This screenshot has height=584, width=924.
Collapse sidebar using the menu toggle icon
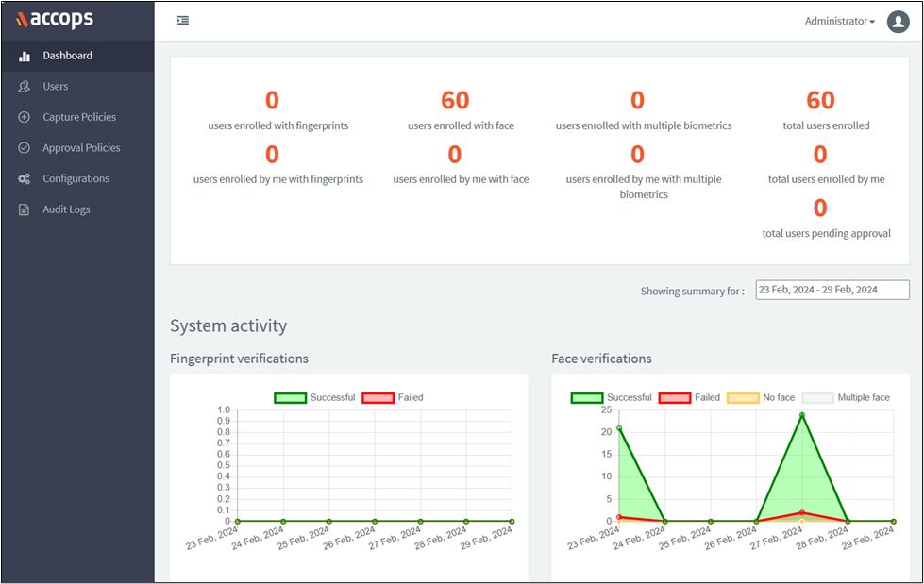183,21
